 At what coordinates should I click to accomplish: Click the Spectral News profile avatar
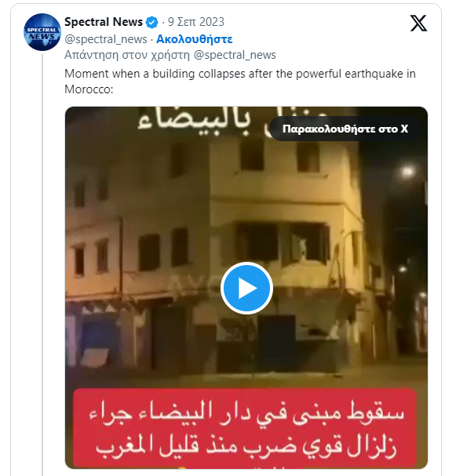[x=42, y=32]
